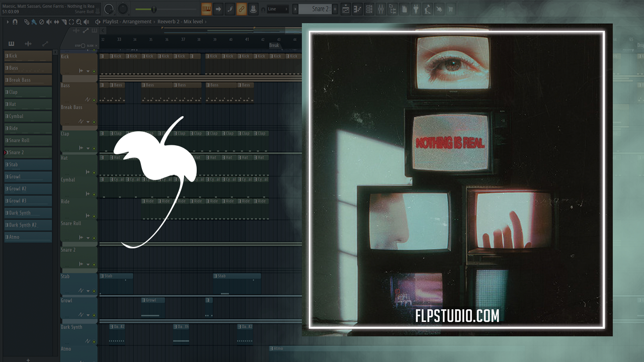Toggle the link-to-controller chain button
The image size is (644, 362).
point(242,9)
